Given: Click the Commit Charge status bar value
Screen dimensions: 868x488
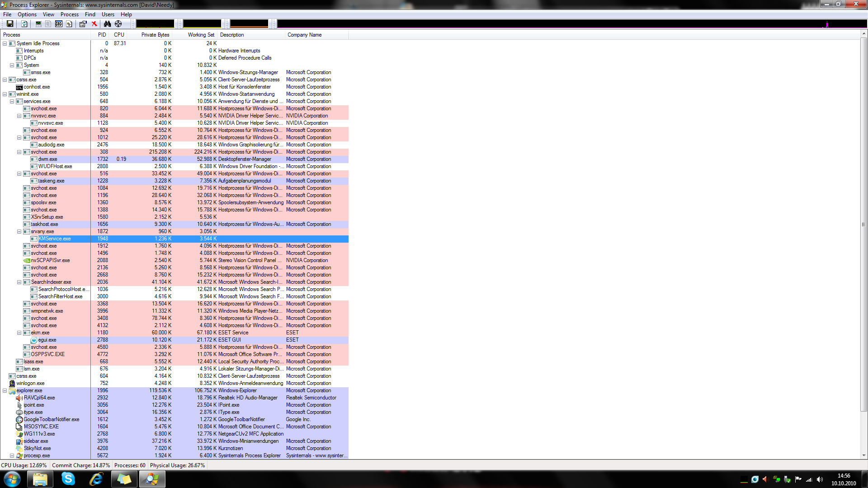Looking at the screenshot, I should pyautogui.click(x=81, y=465).
